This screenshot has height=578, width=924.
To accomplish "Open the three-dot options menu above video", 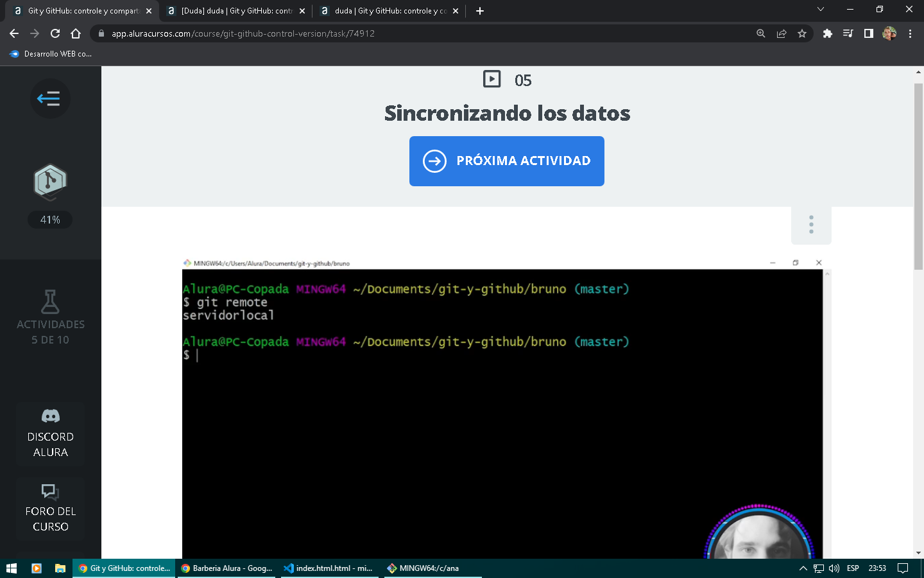I will 811,225.
